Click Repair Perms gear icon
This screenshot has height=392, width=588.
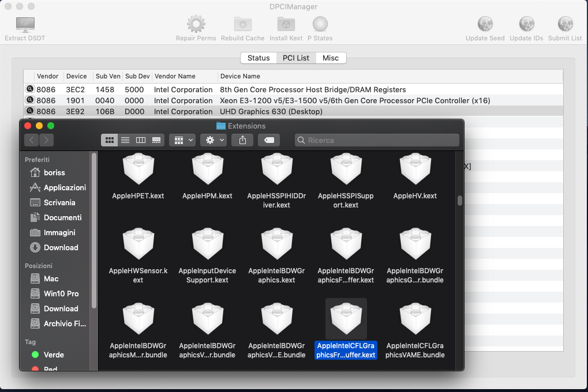point(196,24)
